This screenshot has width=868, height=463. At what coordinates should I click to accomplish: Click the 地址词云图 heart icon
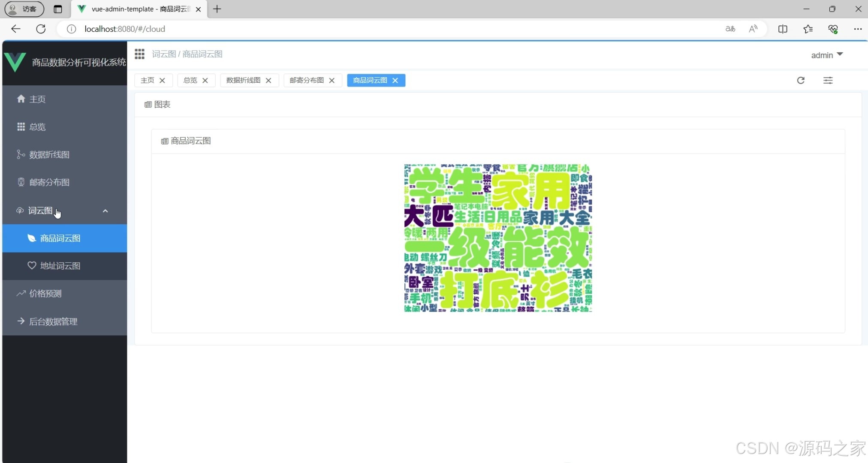32,265
